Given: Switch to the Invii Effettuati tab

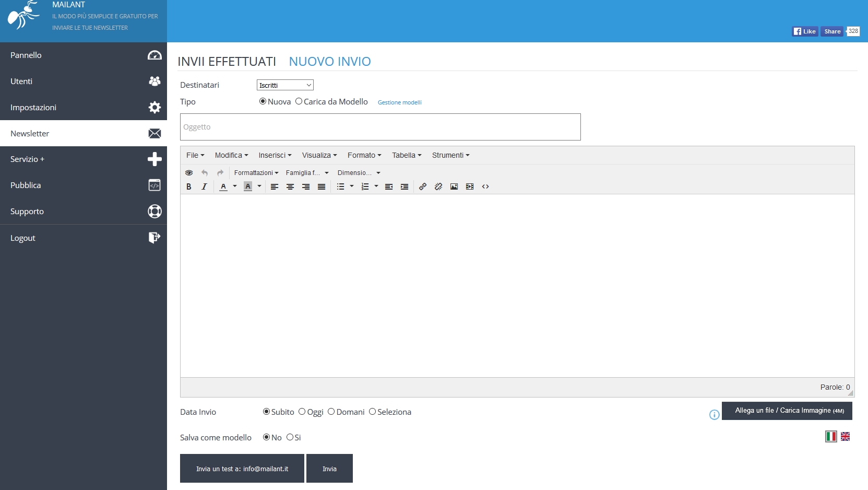Looking at the screenshot, I should (x=227, y=62).
